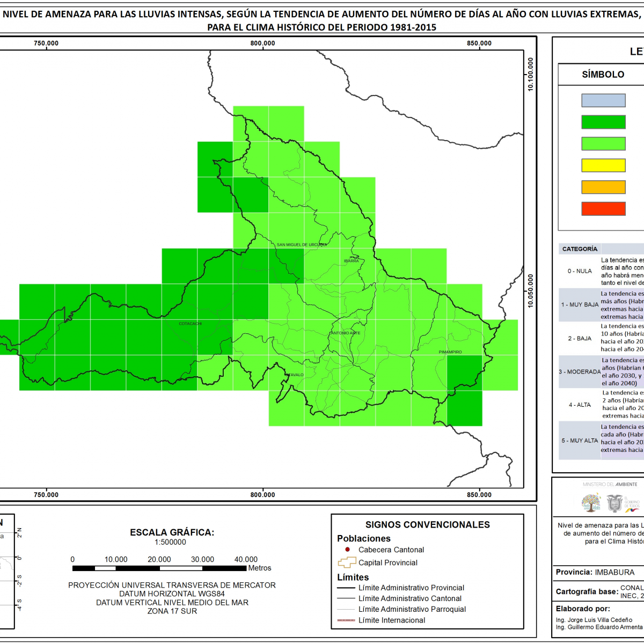Click the map title heading at top
Screen dimensions: 644x644
(322, 20)
